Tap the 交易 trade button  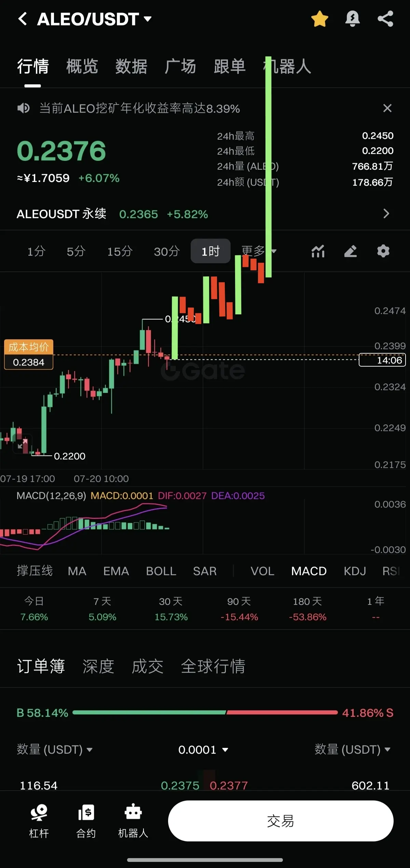[281, 821]
